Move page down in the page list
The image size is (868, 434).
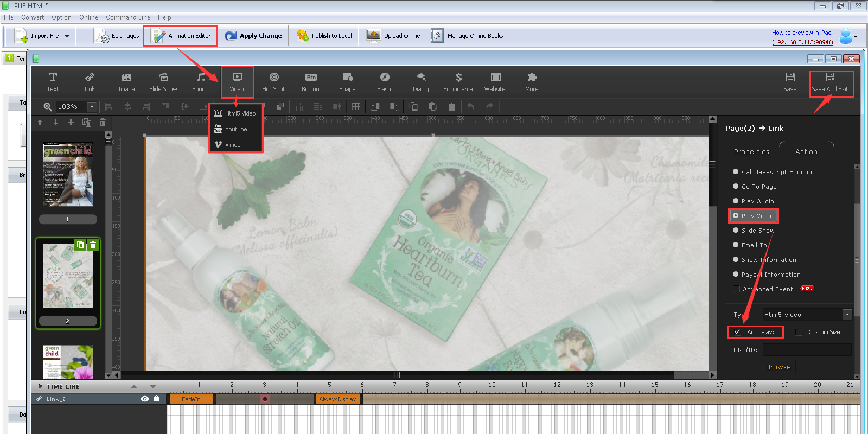[x=55, y=123]
